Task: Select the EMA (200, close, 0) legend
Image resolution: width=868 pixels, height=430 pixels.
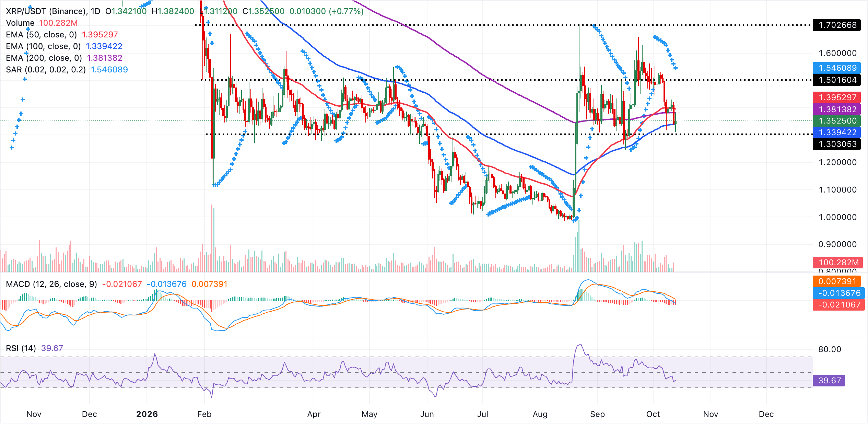Action: tap(64, 58)
